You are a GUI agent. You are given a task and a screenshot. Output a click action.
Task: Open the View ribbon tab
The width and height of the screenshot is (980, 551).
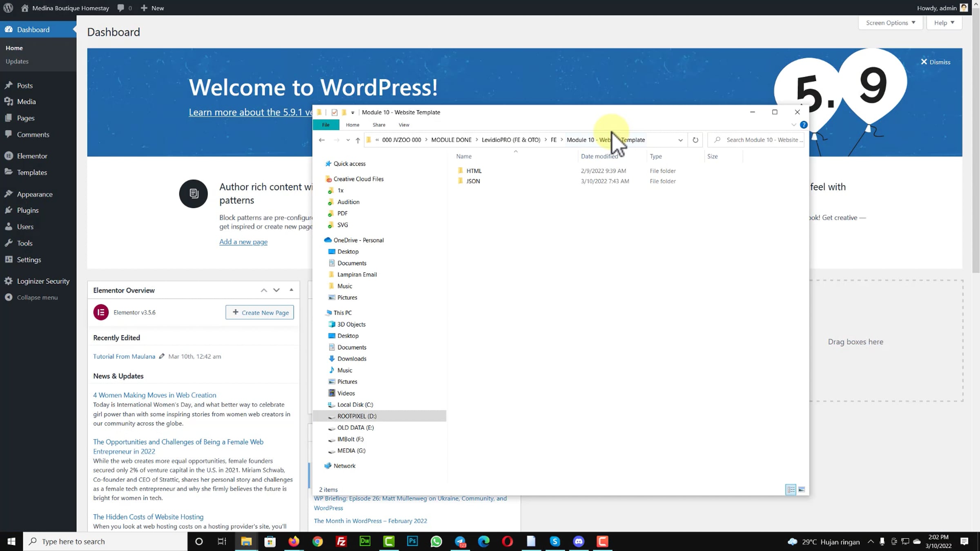point(404,125)
